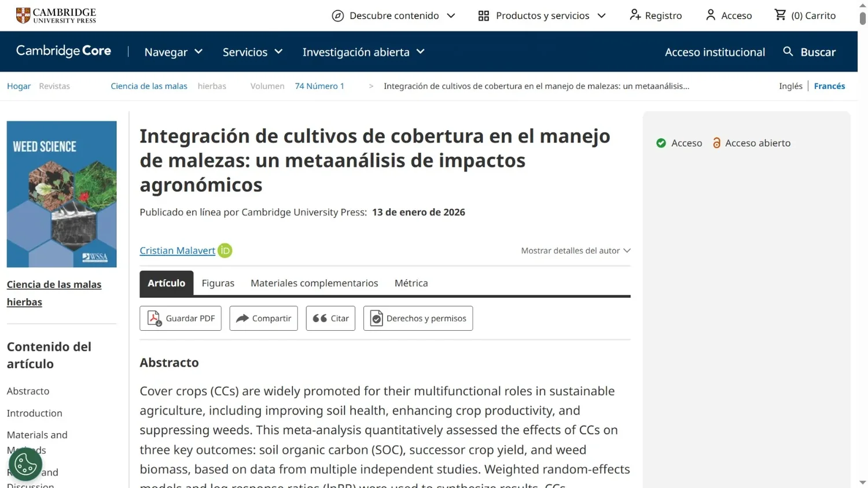Click the article title heading
The height and width of the screenshot is (488, 868).
[375, 160]
